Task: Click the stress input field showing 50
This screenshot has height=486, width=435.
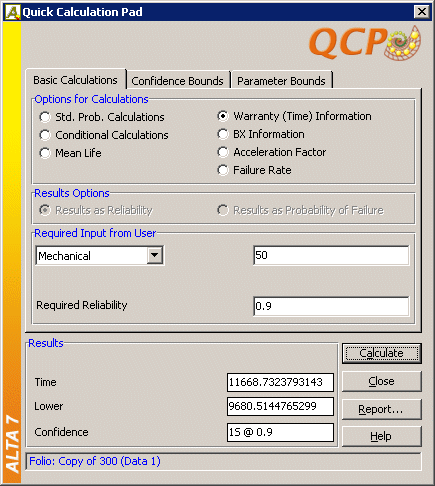Action: pyautogui.click(x=331, y=255)
